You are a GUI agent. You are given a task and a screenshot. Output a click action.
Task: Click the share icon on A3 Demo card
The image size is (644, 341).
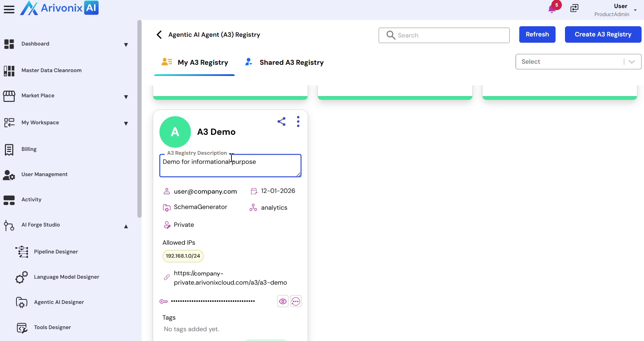pyautogui.click(x=281, y=121)
